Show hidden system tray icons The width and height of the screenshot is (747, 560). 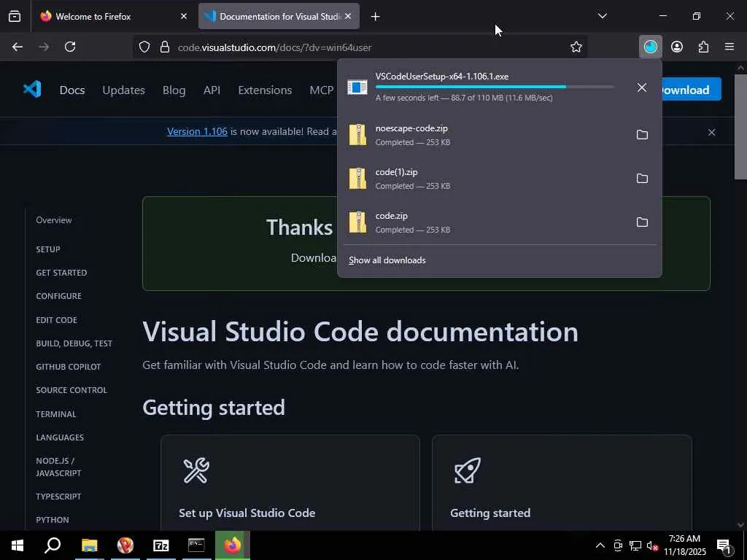point(600,545)
